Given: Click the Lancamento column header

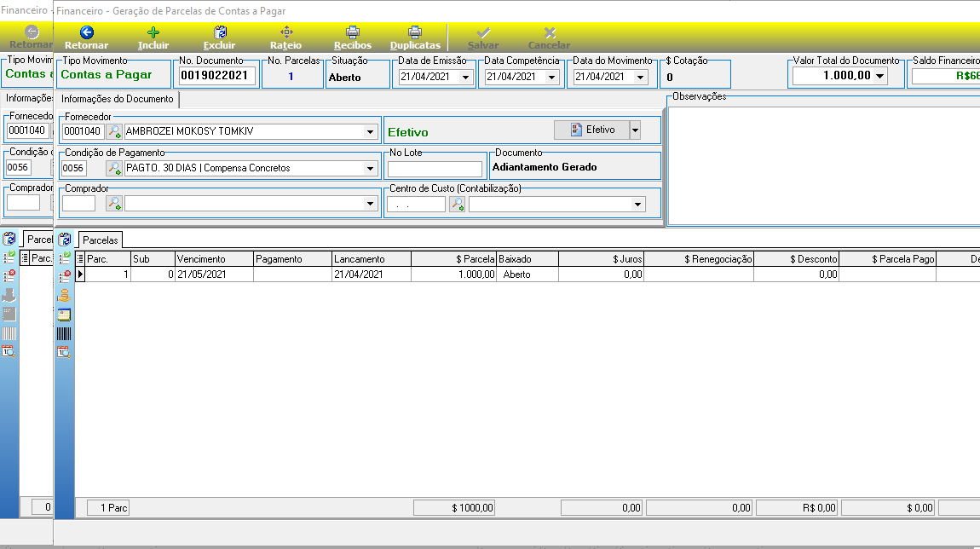Looking at the screenshot, I should click(x=372, y=259).
